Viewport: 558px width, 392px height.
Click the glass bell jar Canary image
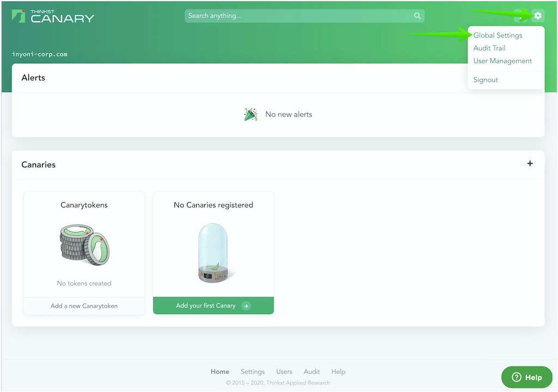click(213, 253)
